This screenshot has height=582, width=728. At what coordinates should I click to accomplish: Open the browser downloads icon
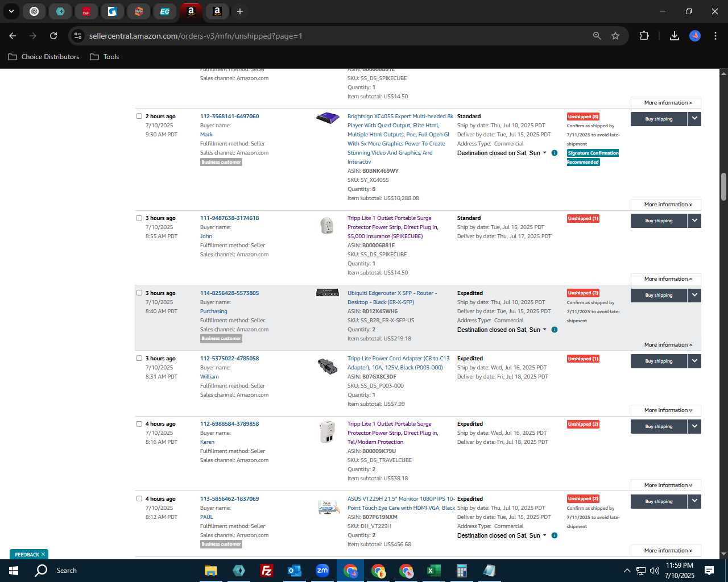pos(674,36)
